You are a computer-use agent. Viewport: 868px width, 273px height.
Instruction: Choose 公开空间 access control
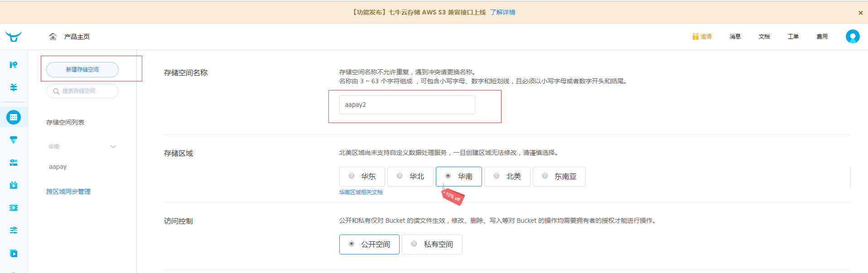click(x=369, y=244)
